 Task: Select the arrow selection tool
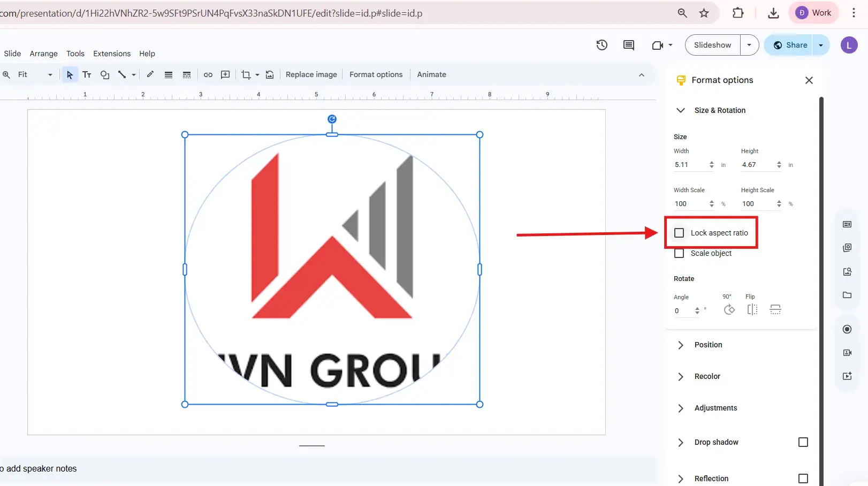70,74
